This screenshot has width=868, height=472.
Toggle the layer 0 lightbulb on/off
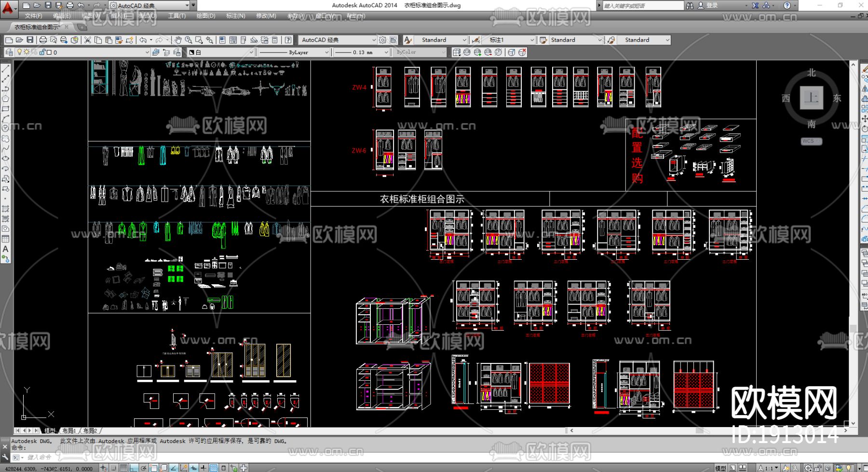[19, 52]
